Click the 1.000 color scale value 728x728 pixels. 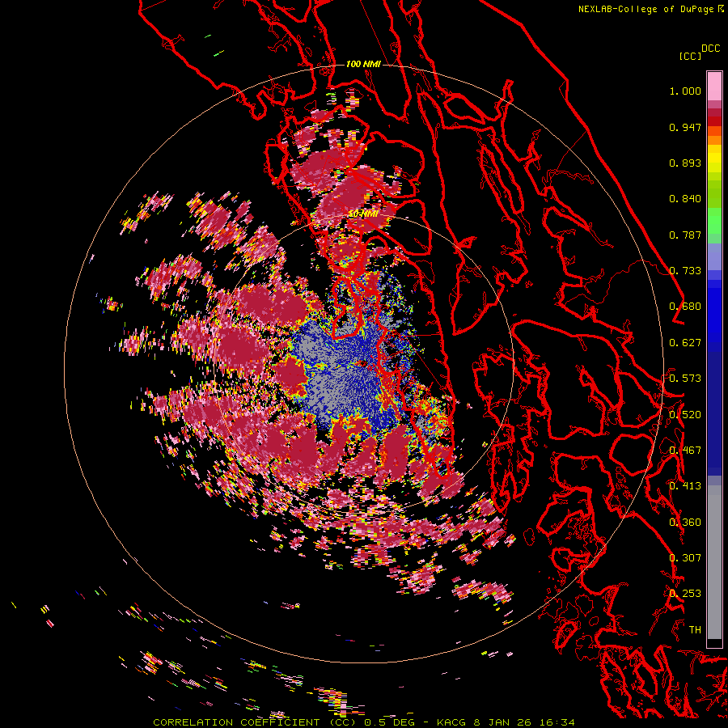pos(685,91)
